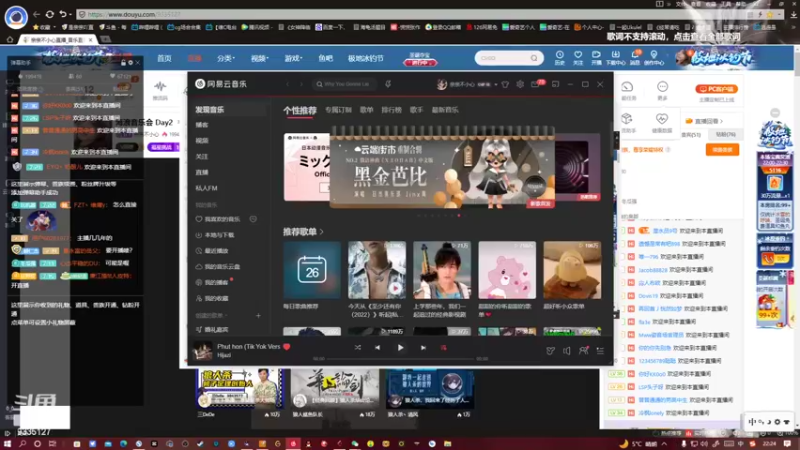The width and height of the screenshot is (800, 450).
Task: Go to previous track in player
Action: pyautogui.click(x=377, y=347)
